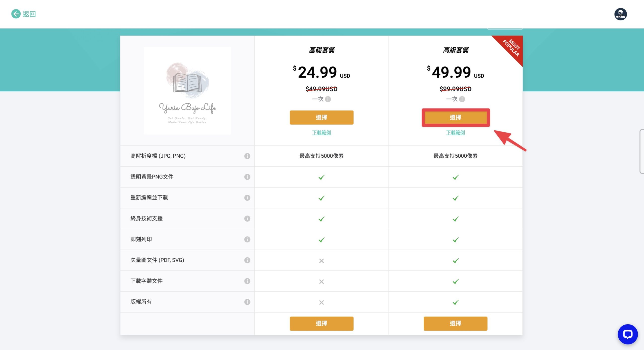
Task: Click the Yuria Bujo Life logo preview
Action: [x=187, y=91]
